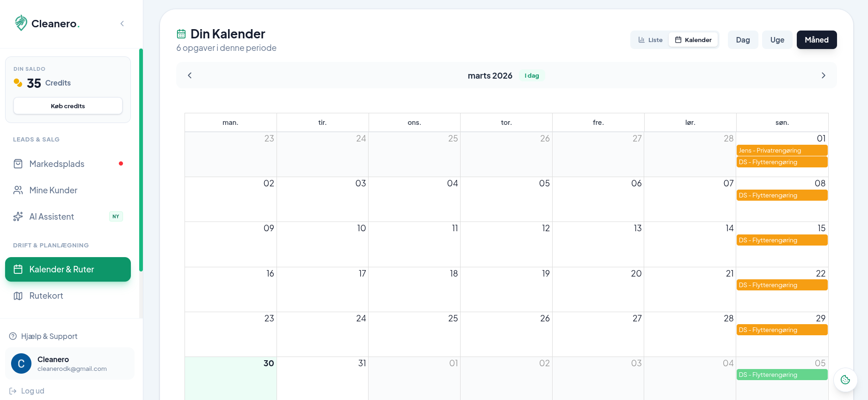Open Markedsplads from the sidebar
The height and width of the screenshot is (400, 868).
57,164
